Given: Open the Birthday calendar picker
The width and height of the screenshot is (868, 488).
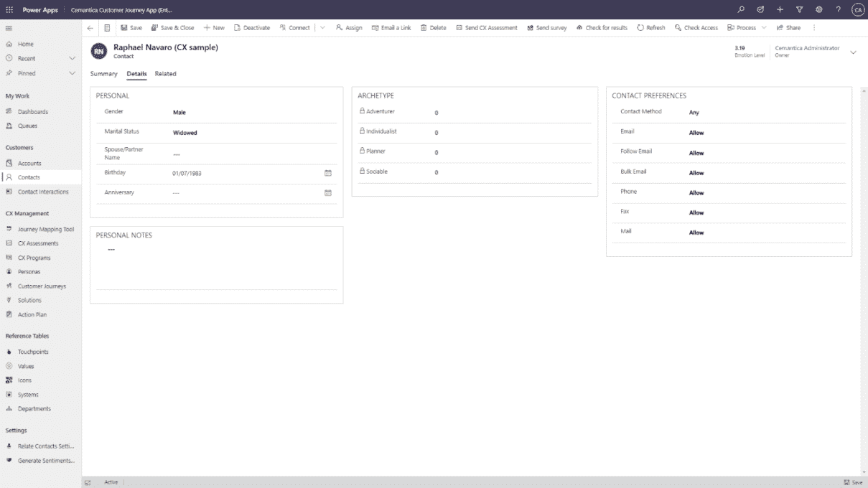Looking at the screenshot, I should [328, 173].
